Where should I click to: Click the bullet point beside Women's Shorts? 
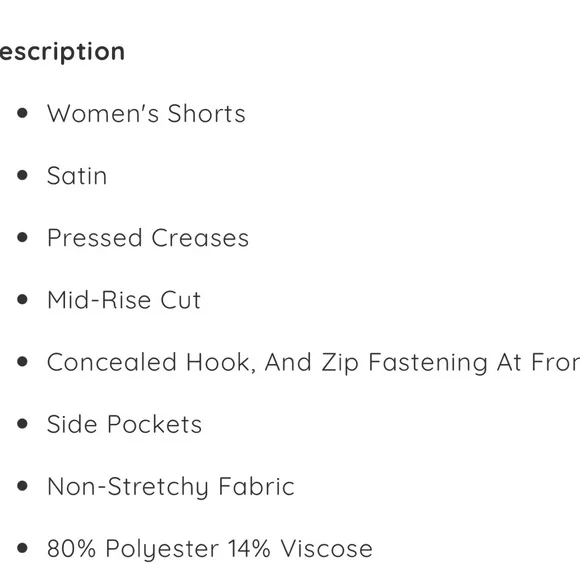(23, 113)
